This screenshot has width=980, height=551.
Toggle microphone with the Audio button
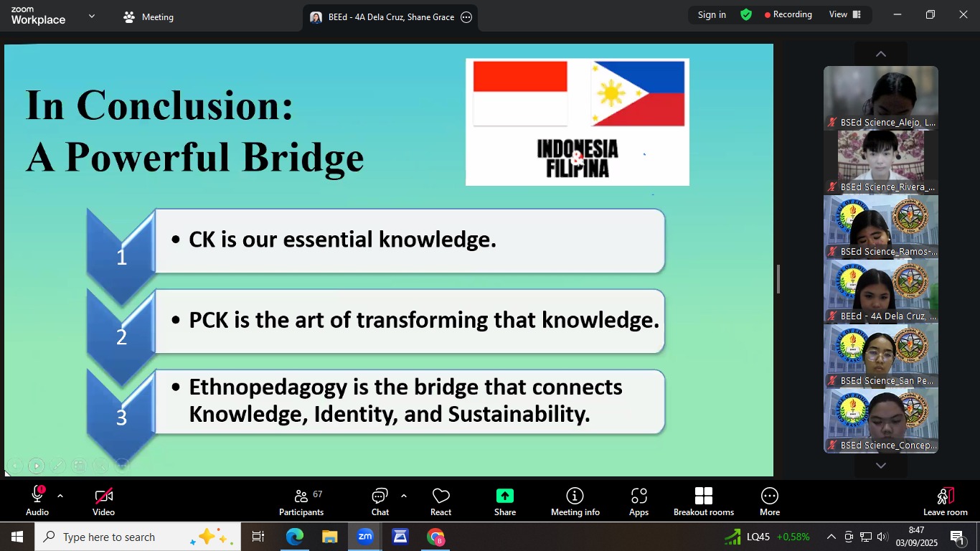(37, 501)
